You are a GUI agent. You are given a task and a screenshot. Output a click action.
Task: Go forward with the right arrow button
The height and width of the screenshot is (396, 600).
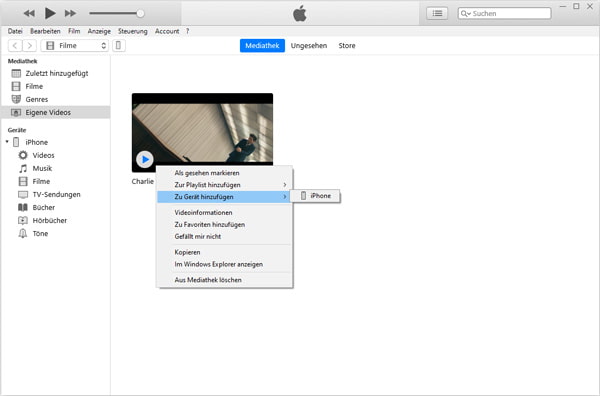(29, 46)
